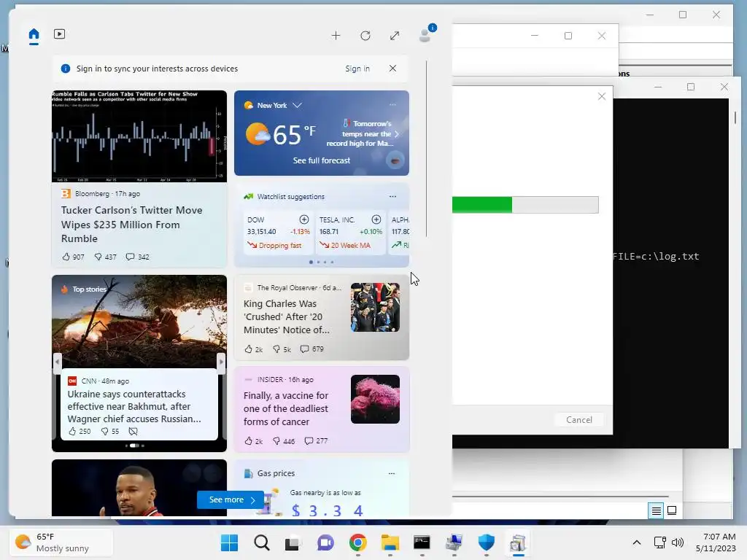The height and width of the screenshot is (560, 747).
Task: Open Google Chrome from taskbar
Action: 357,542
